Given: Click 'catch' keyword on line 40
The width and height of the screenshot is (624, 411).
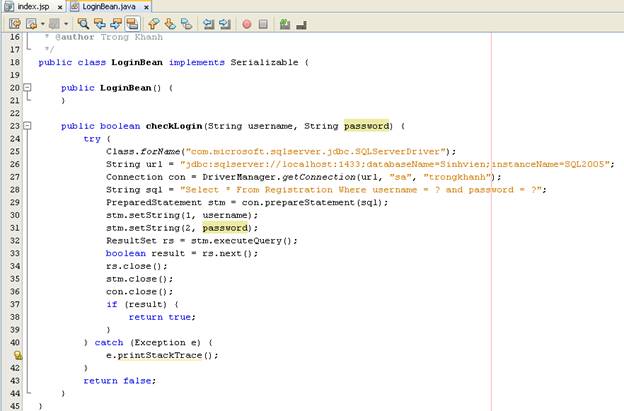Looking at the screenshot, I should 109,342.
